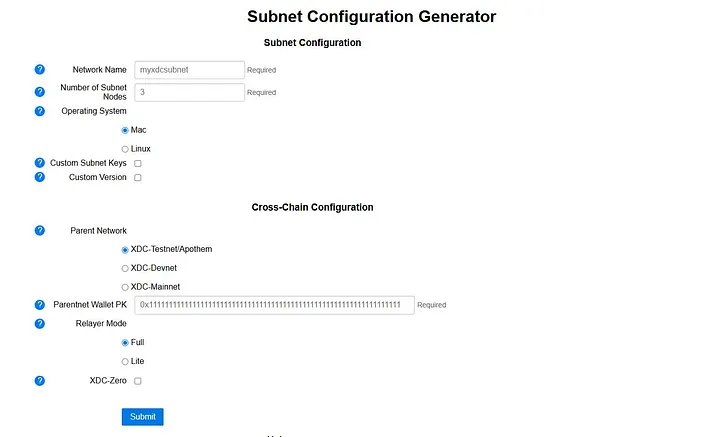Open the Relayer Mode help icon
The image size is (720, 437).
tap(40, 323)
